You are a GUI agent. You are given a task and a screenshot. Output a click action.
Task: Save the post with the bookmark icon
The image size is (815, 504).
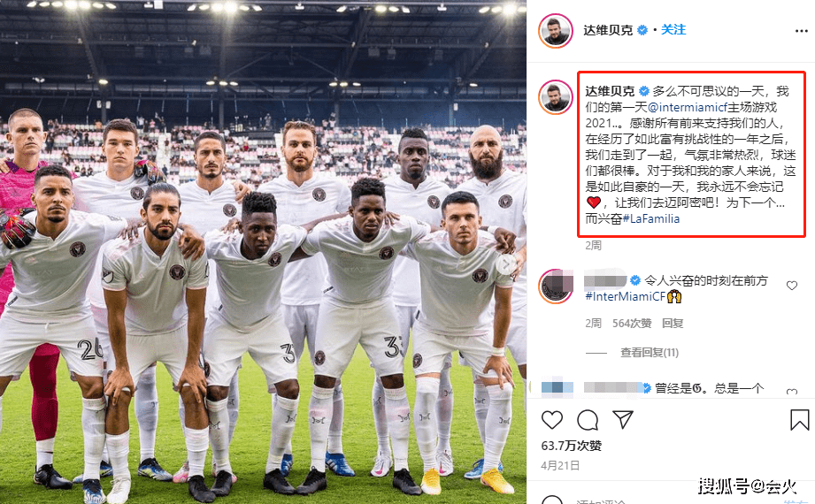pos(799,420)
